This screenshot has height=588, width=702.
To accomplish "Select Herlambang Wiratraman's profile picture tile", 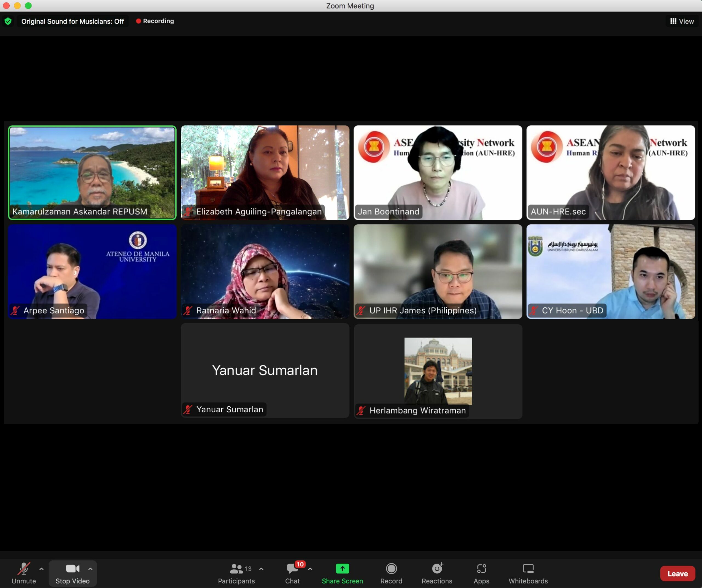I will pos(438,371).
